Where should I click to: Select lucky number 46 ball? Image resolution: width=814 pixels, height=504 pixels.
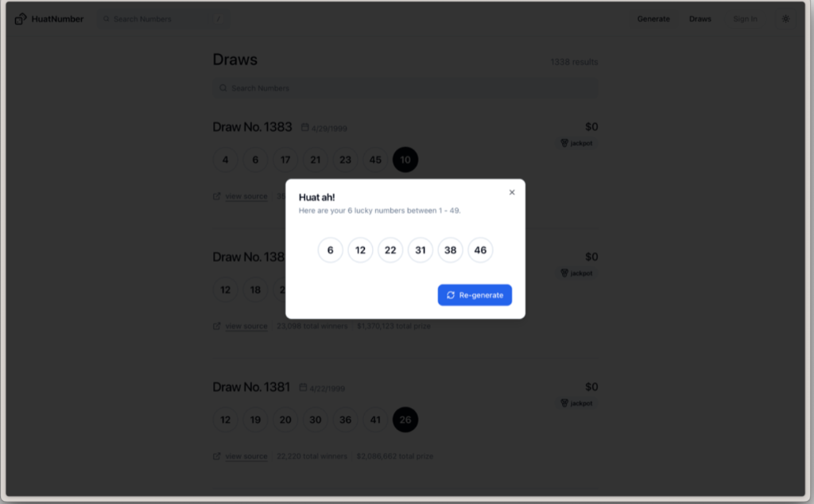(x=480, y=250)
